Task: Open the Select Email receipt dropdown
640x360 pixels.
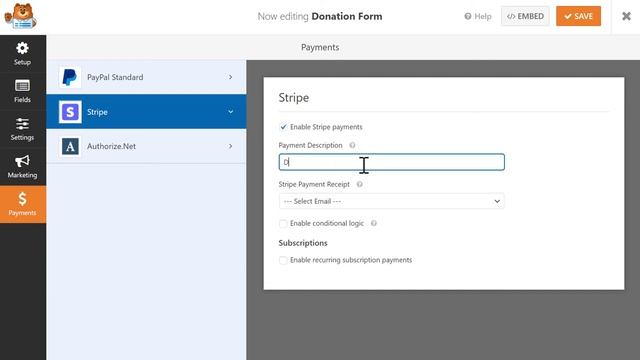Action: (x=391, y=201)
